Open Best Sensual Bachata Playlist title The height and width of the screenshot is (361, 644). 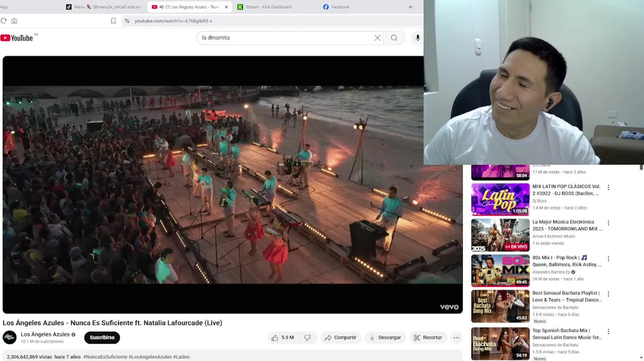coord(567,296)
